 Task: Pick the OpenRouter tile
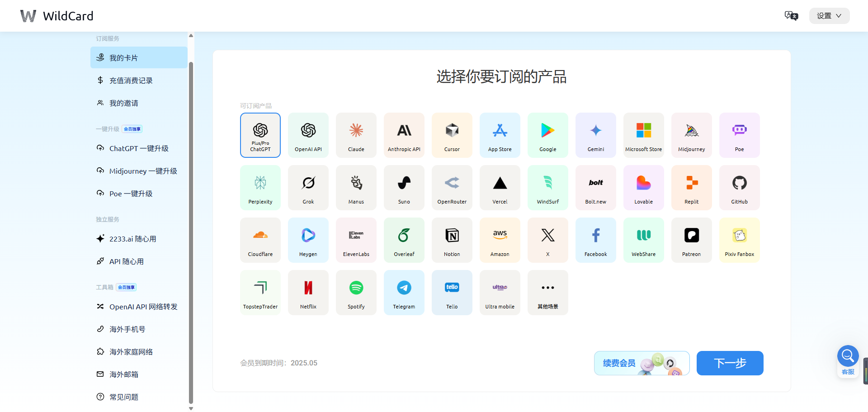coord(452,188)
